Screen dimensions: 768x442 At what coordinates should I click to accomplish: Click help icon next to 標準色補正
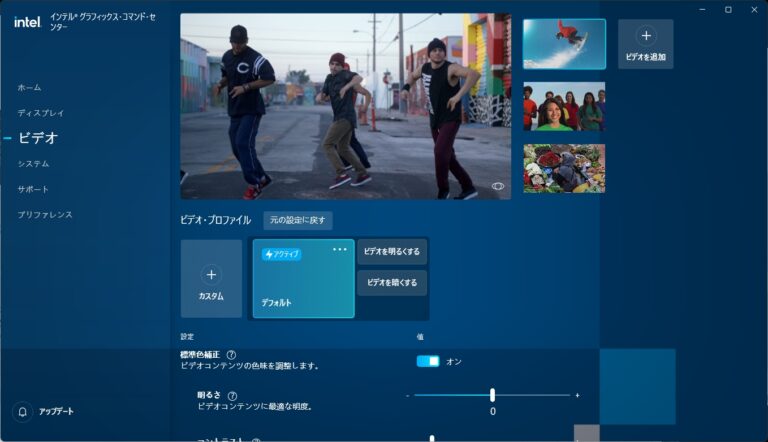click(231, 354)
